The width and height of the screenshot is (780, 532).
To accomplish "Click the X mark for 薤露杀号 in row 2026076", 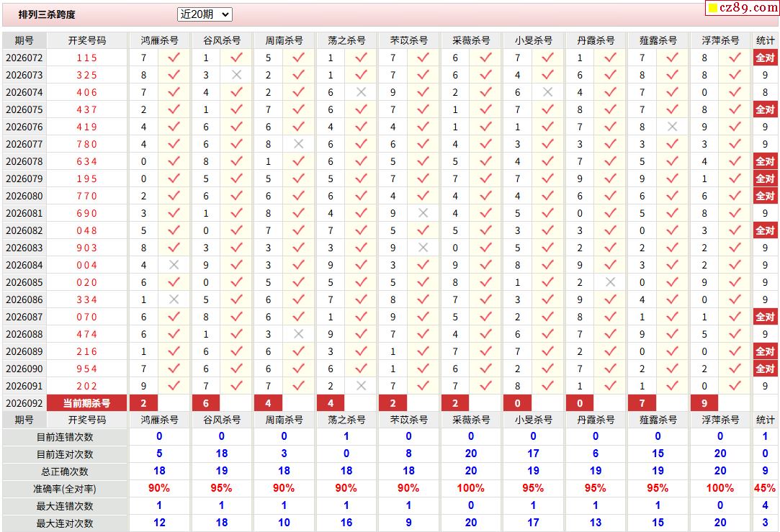I will tap(672, 127).
